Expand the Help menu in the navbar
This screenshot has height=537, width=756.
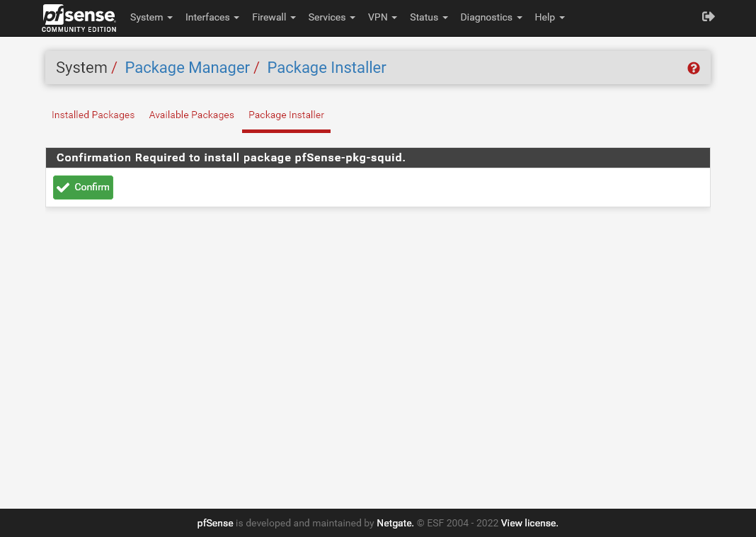[x=549, y=17]
